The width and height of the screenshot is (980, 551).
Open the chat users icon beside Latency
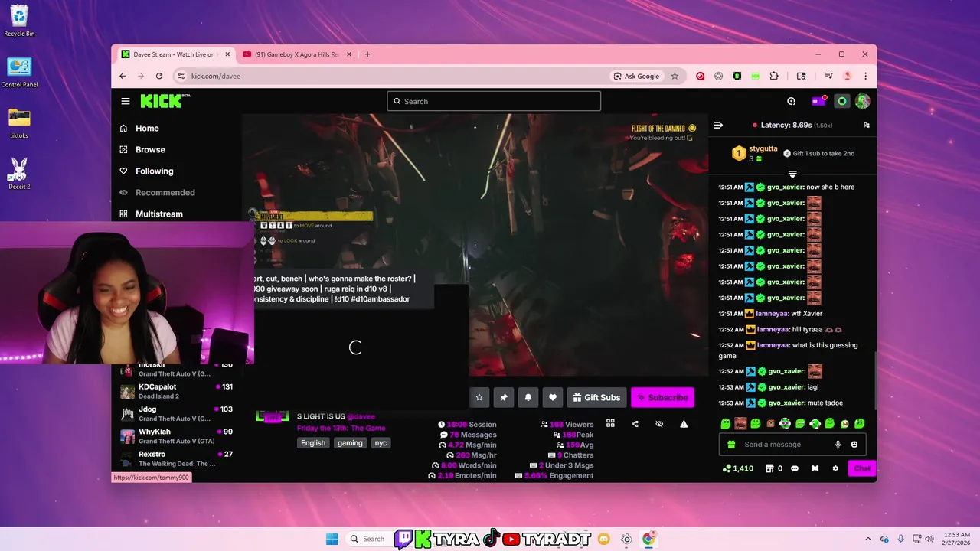coord(866,125)
